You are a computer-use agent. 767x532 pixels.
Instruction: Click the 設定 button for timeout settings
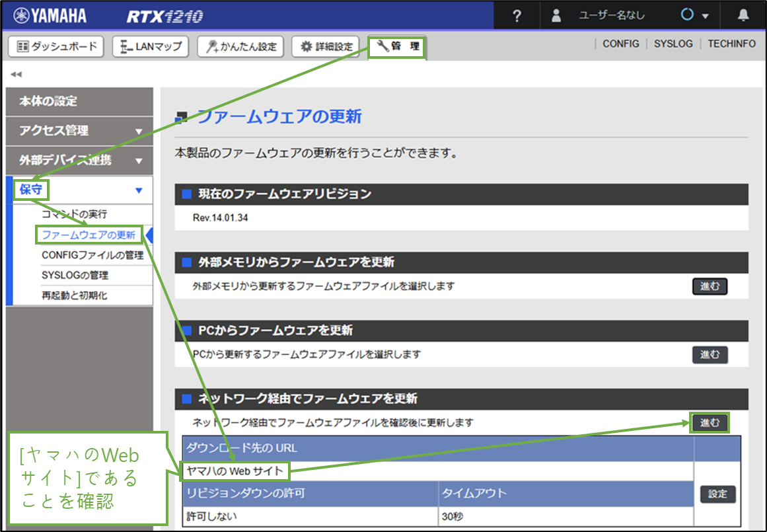pyautogui.click(x=717, y=494)
